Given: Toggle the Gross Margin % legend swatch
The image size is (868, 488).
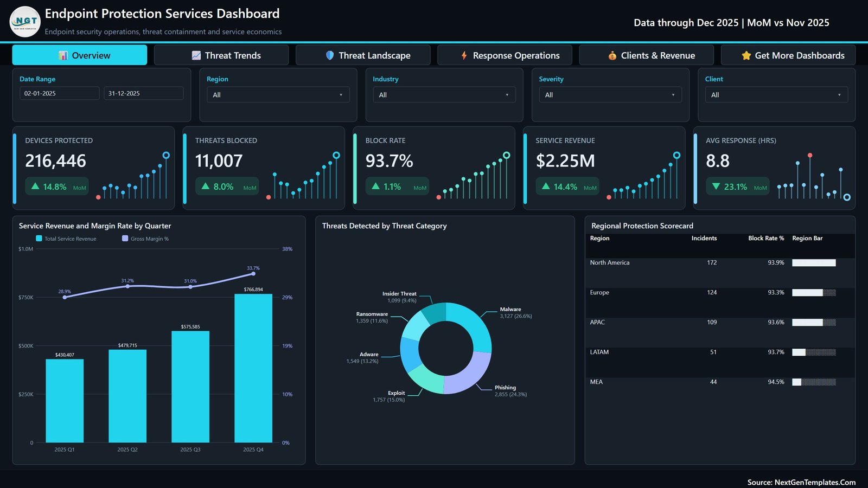Looking at the screenshot, I should pos(125,238).
